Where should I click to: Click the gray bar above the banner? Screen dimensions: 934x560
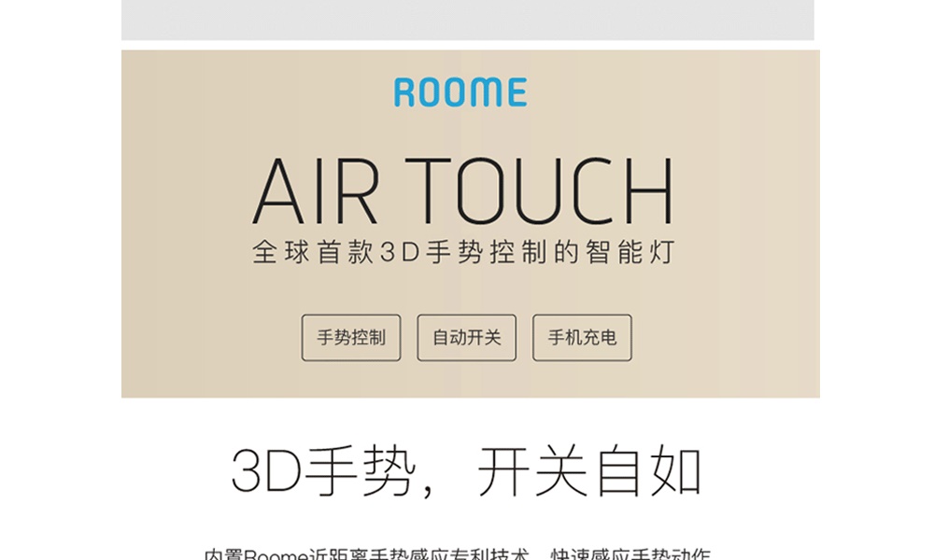(x=468, y=20)
